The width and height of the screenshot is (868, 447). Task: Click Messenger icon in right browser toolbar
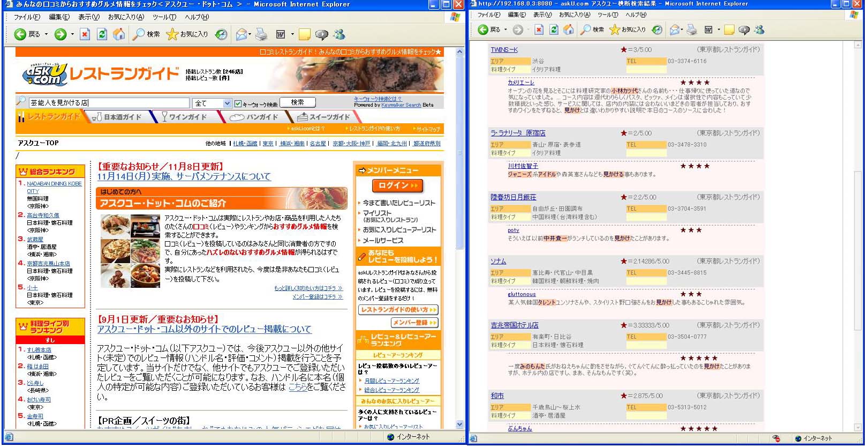coord(759,30)
